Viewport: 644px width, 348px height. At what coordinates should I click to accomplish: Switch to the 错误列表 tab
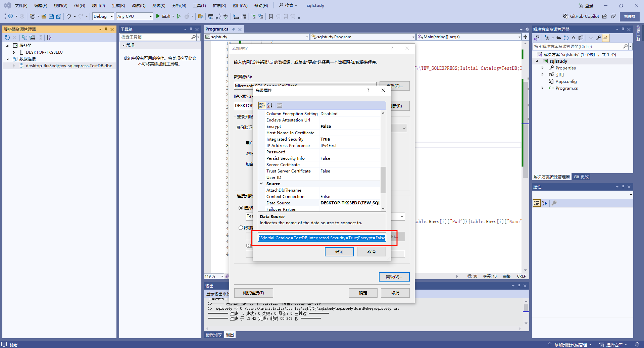[214, 335]
